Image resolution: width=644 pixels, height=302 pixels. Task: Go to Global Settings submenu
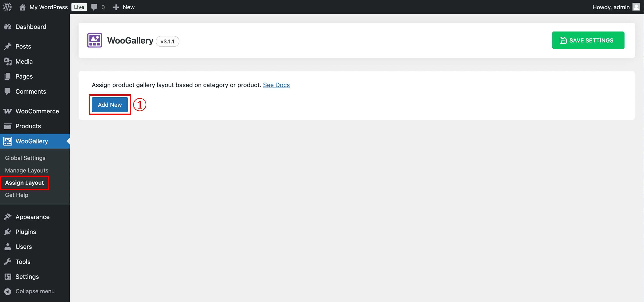pyautogui.click(x=25, y=158)
